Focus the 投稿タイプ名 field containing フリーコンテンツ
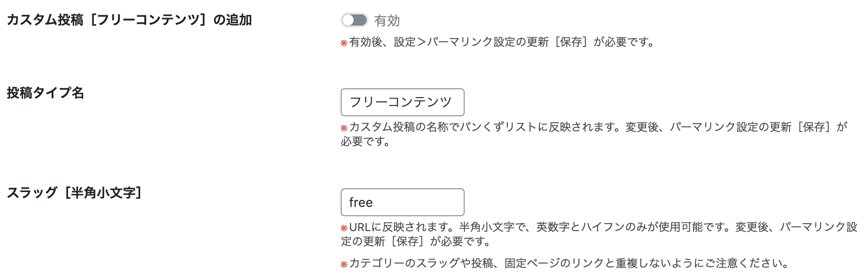This screenshot has width=868, height=279. [x=402, y=102]
